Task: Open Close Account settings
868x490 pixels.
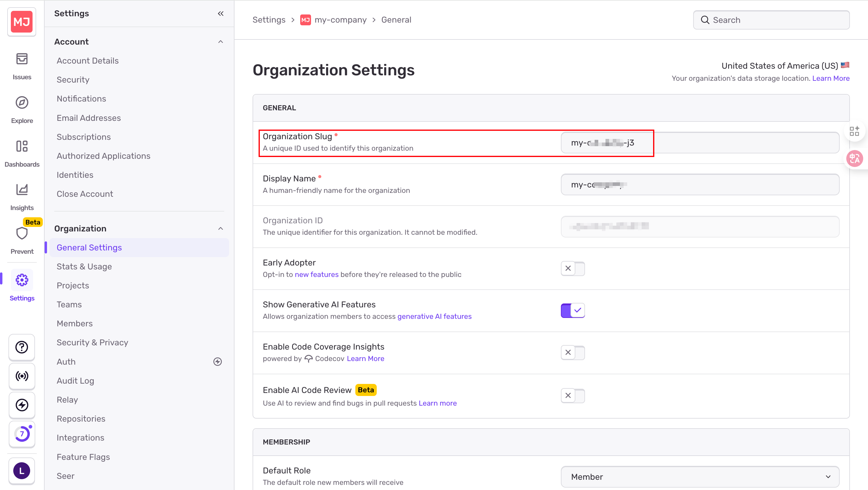Action: click(85, 194)
